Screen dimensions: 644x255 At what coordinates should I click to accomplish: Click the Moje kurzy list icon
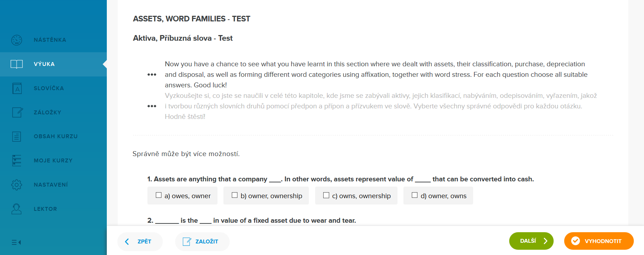pos(16,161)
